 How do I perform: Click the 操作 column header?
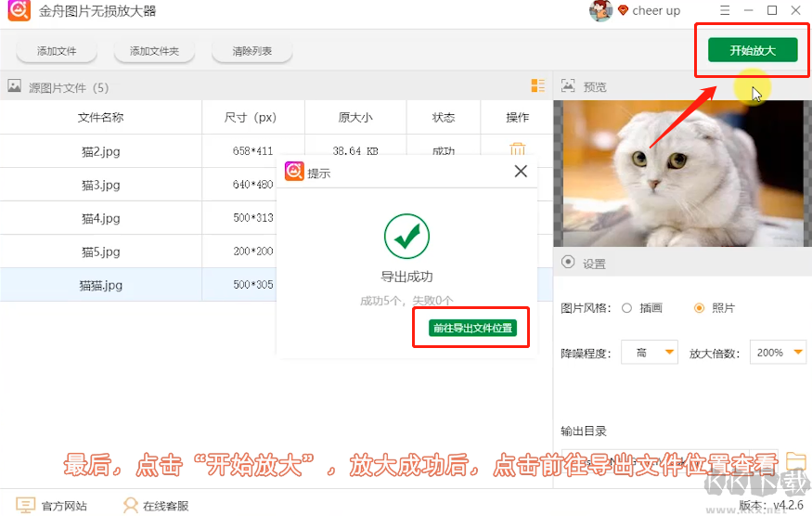click(x=517, y=118)
